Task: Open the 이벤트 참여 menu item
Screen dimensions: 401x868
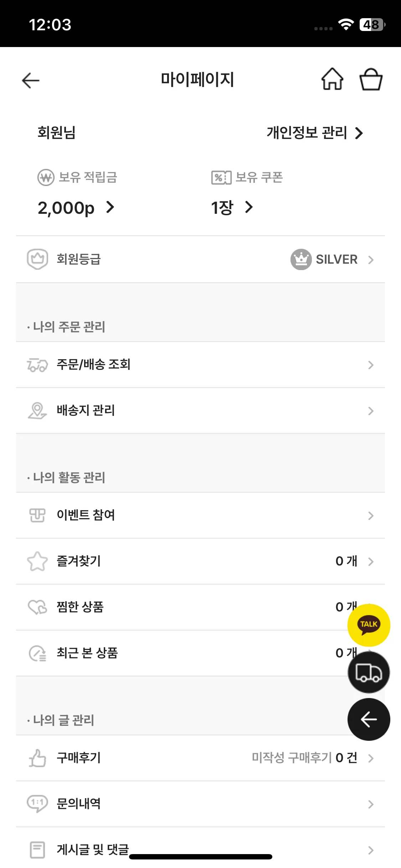Action: [86, 515]
